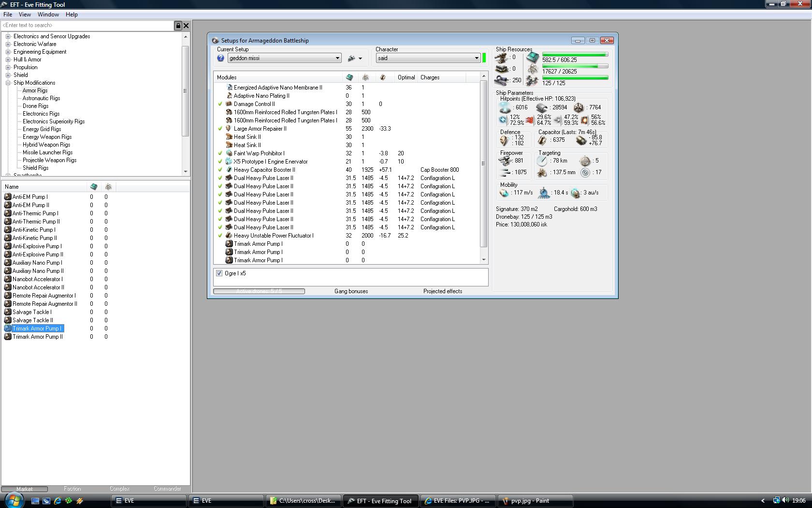Switch to the pvp.jpg - Paint taskbar button
Screen dimensions: 812x508
[535, 501]
